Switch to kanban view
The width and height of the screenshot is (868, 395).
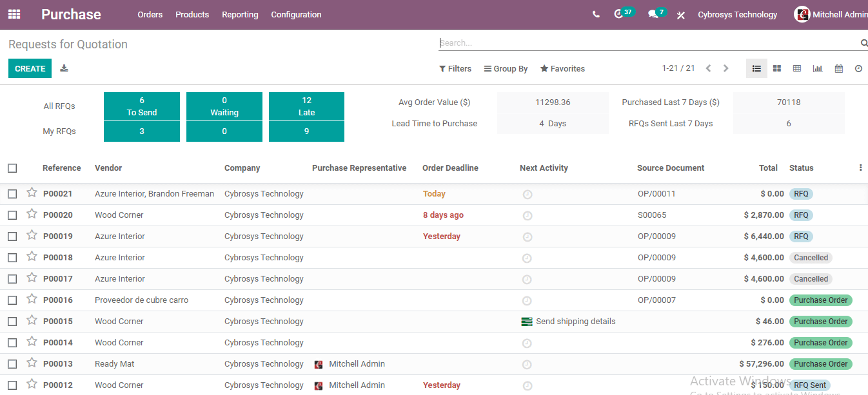click(x=777, y=68)
